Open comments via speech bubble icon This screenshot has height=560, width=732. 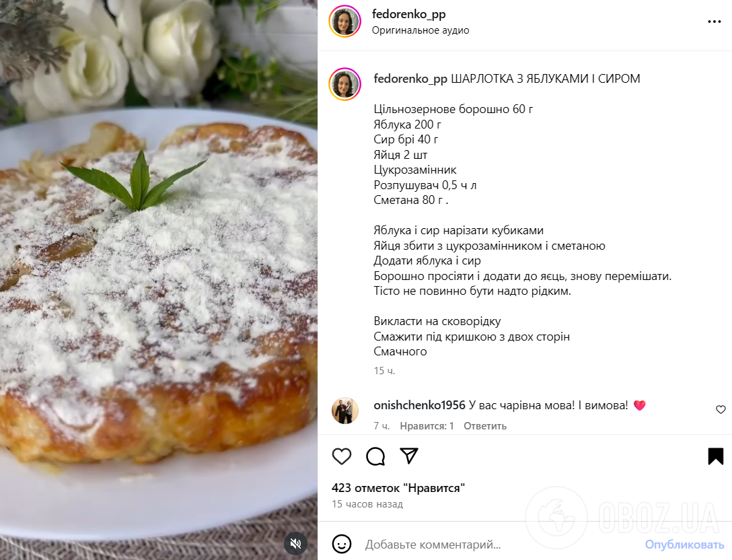pyautogui.click(x=375, y=456)
